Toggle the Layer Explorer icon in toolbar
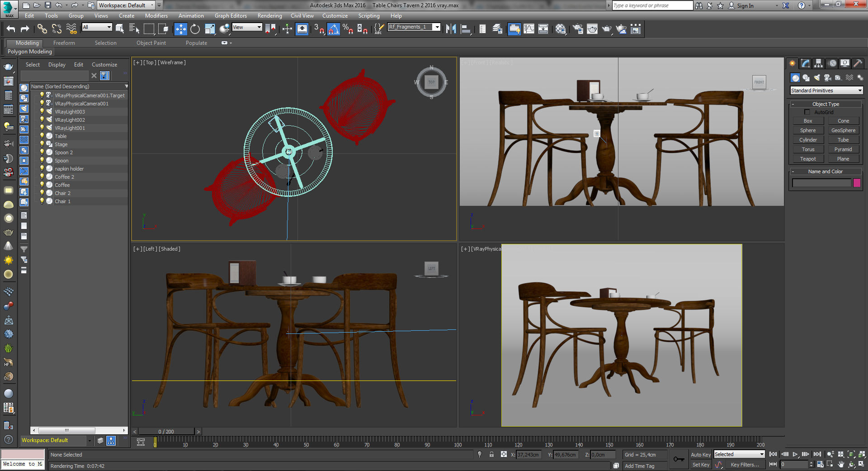The height and width of the screenshot is (471, 868). [497, 29]
